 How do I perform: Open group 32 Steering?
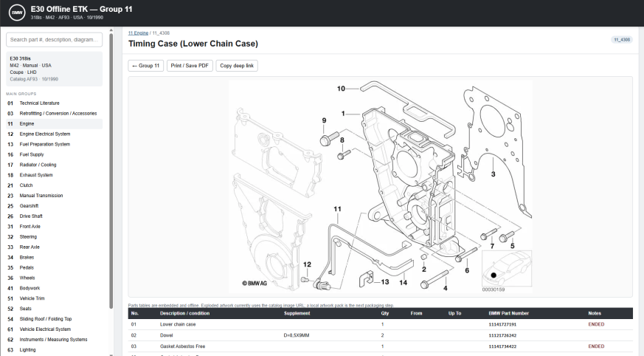54,237
